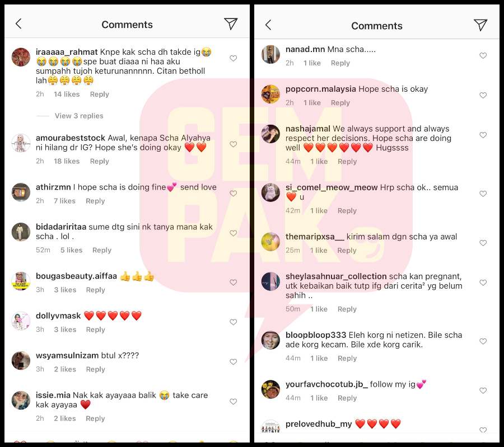Viewport: 504px width, 447px height.
Task: Tap the back arrow in right Comments panel
Action: pos(268,25)
